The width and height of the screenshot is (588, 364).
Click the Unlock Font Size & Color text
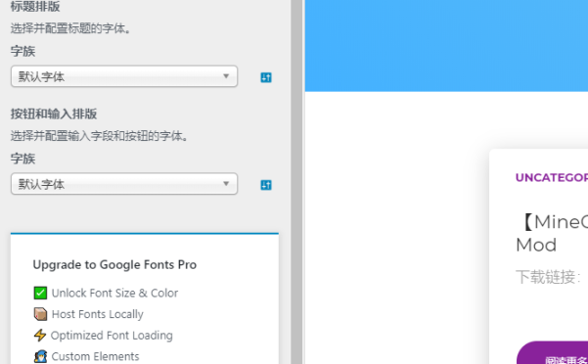114,293
